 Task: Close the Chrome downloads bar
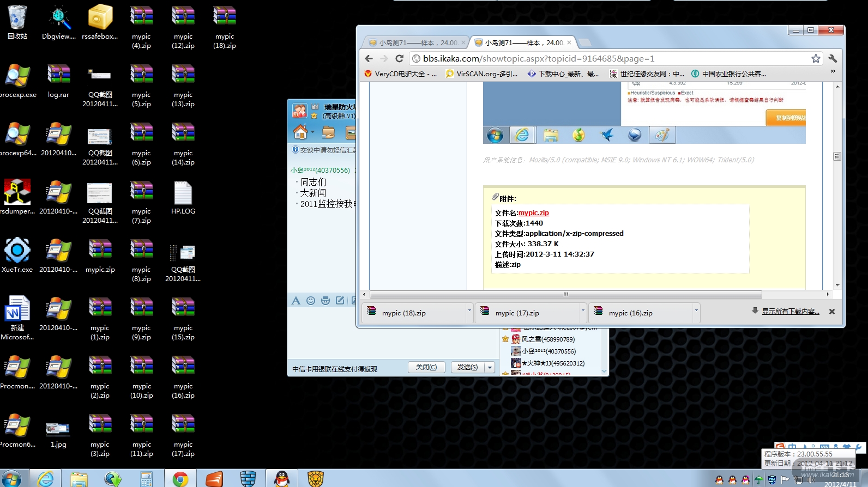(832, 312)
